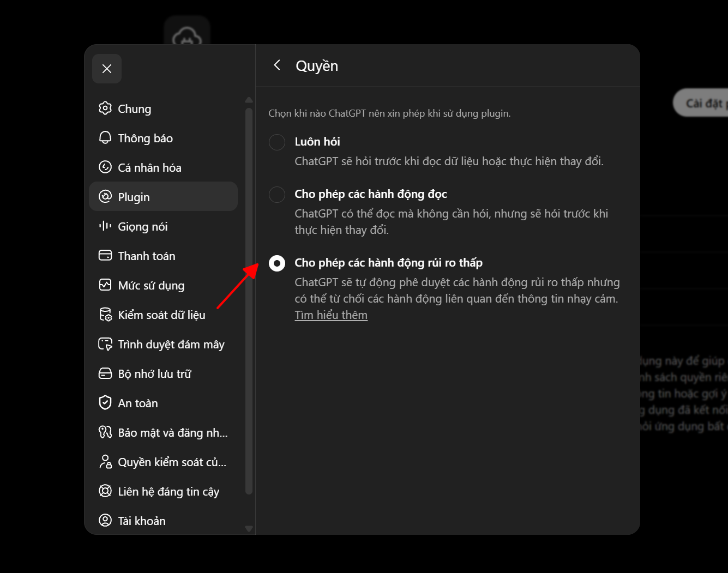728x573 pixels.
Task: Open the Chung settings section
Action: (163, 108)
